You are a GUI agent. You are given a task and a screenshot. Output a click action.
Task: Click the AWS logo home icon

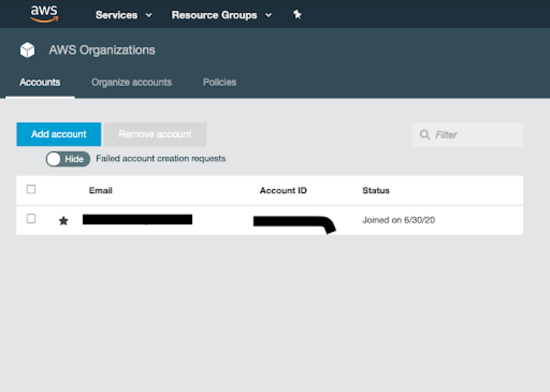44,14
